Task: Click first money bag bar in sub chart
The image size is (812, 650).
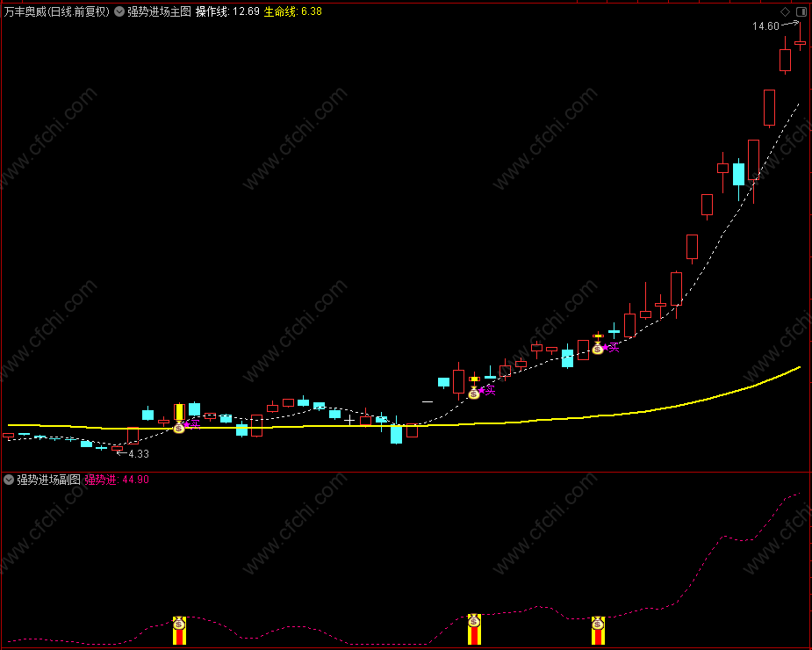Action: (179, 631)
